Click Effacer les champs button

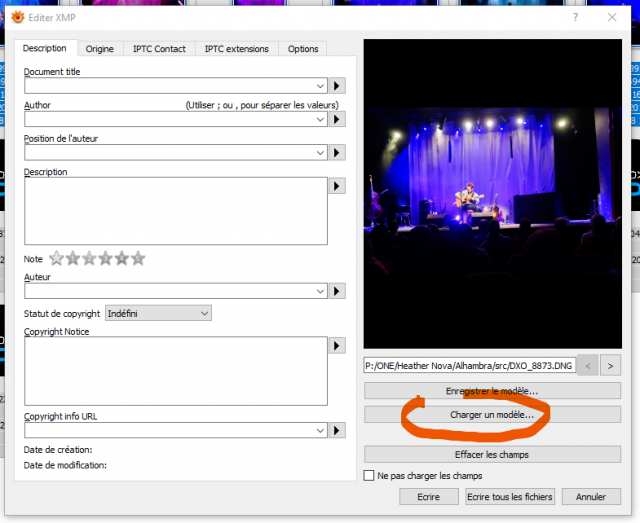point(492,454)
